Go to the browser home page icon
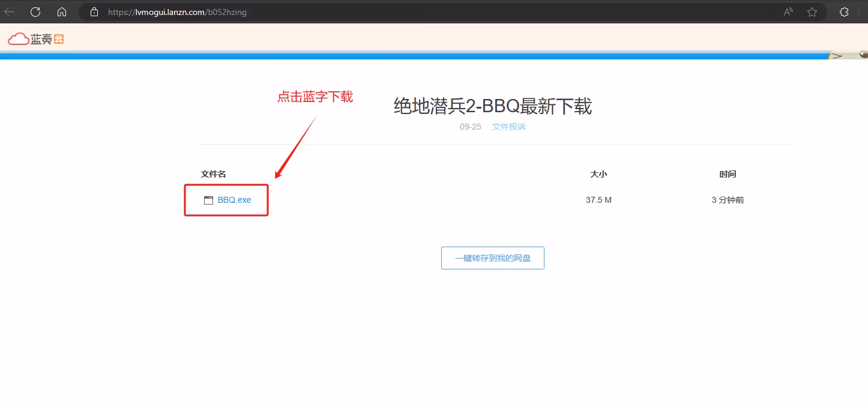 pos(62,12)
